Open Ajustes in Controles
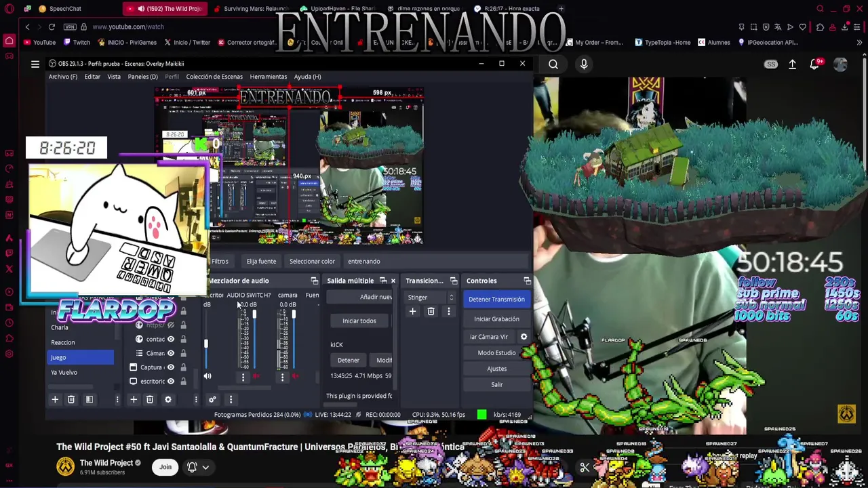Viewport: 868px width, 488px height. 496,369
